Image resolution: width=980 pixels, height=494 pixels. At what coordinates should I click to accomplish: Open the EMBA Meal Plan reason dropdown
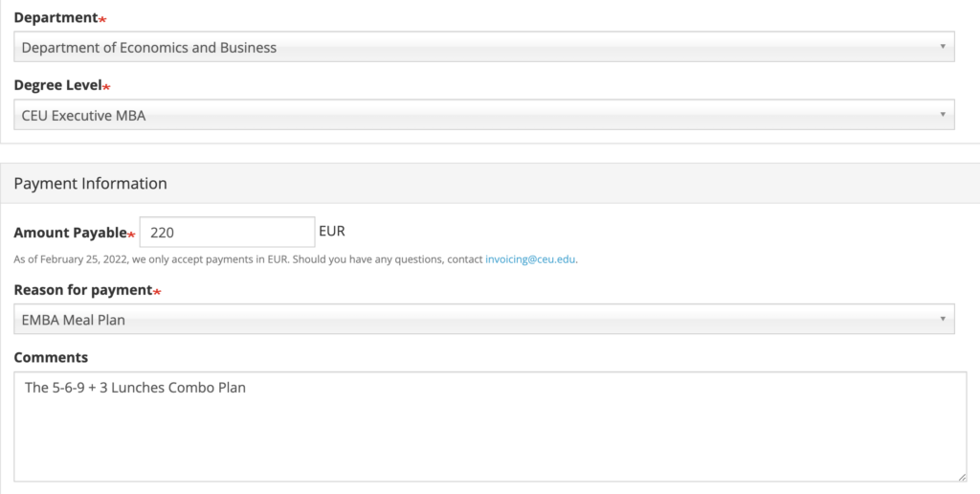click(483, 319)
